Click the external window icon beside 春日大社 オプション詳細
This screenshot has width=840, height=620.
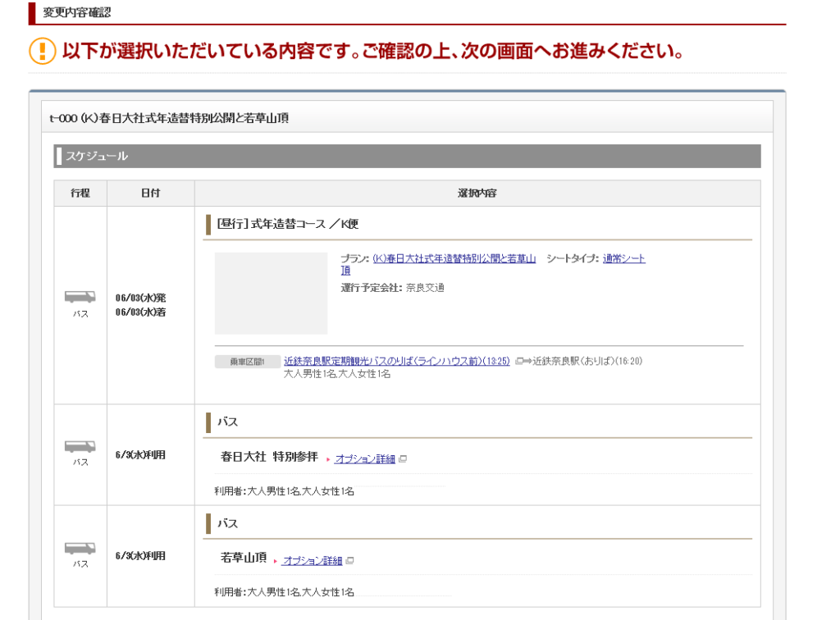tap(403, 458)
